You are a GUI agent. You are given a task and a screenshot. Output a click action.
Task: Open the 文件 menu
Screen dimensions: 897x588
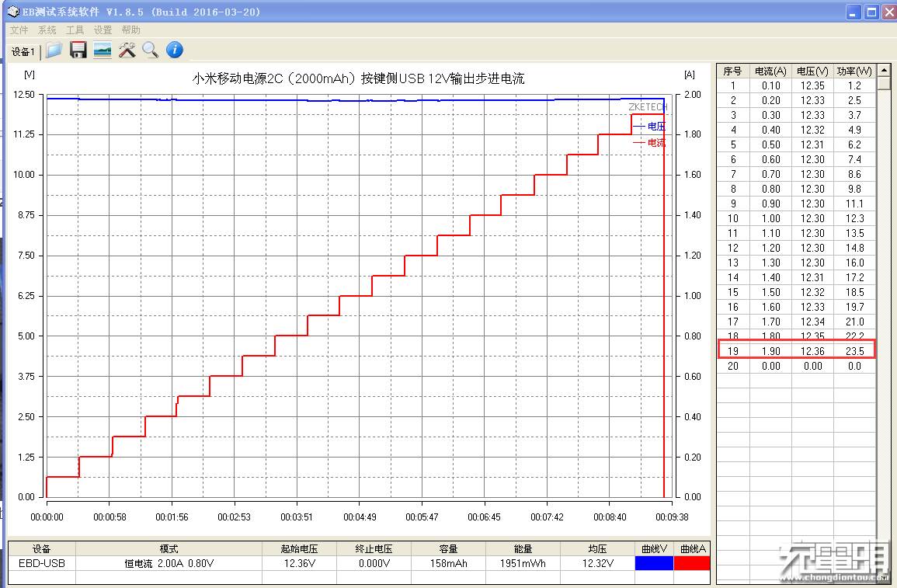coord(19,30)
